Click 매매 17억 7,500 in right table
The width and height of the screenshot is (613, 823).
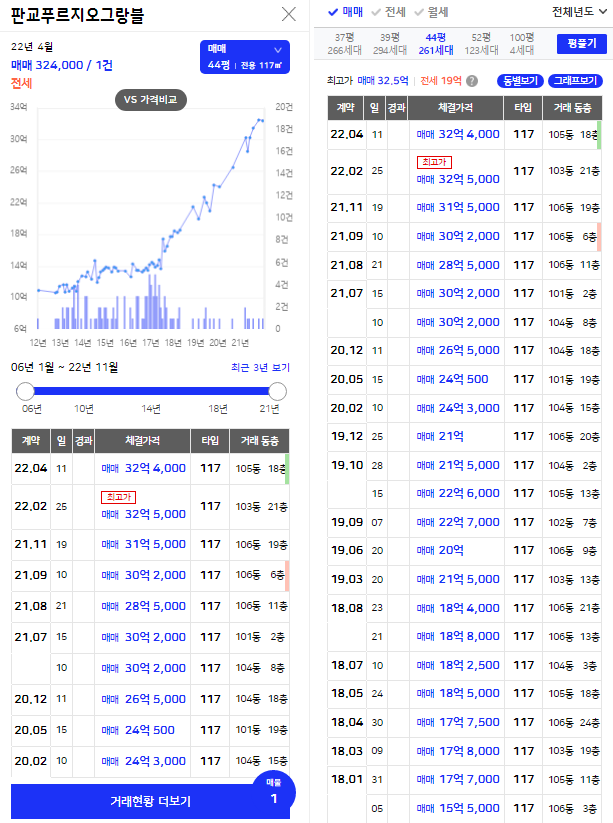458,722
